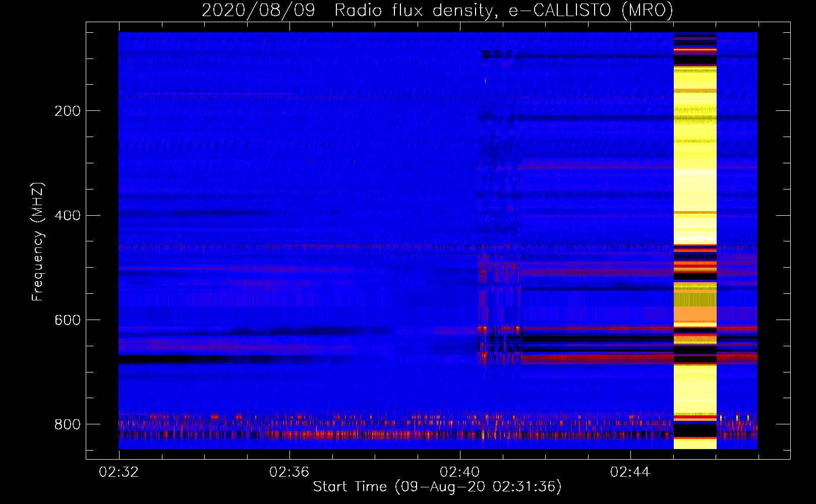Select the 'Start Time (09-Aug-20 02:31:36)' axis label
816x504 pixels.
(x=437, y=487)
